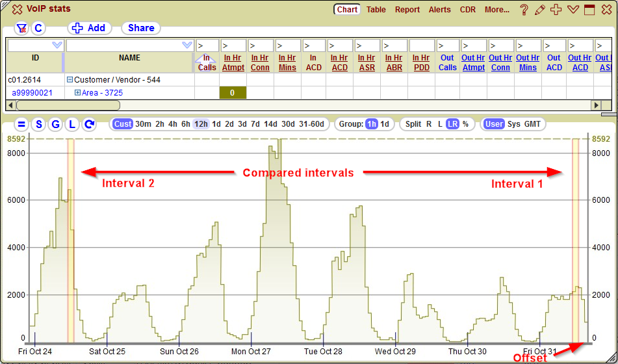This screenshot has height=364, width=618.
Task: Clear filter with funnel icon
Action: pyautogui.click(x=21, y=28)
